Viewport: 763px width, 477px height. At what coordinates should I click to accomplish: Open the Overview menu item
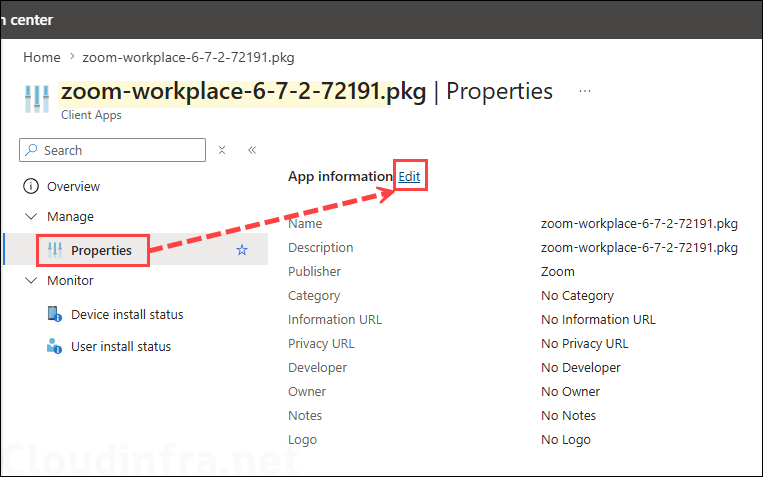[x=73, y=186]
